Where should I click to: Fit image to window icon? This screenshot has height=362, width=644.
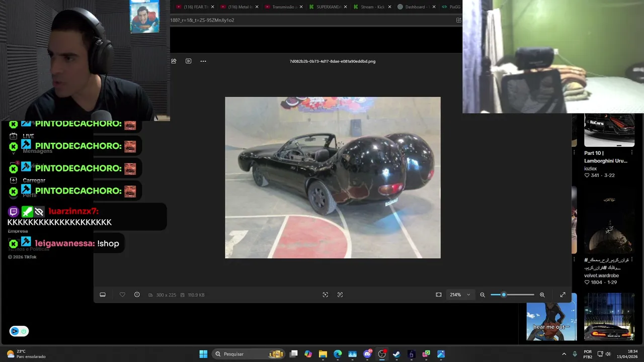click(x=439, y=295)
